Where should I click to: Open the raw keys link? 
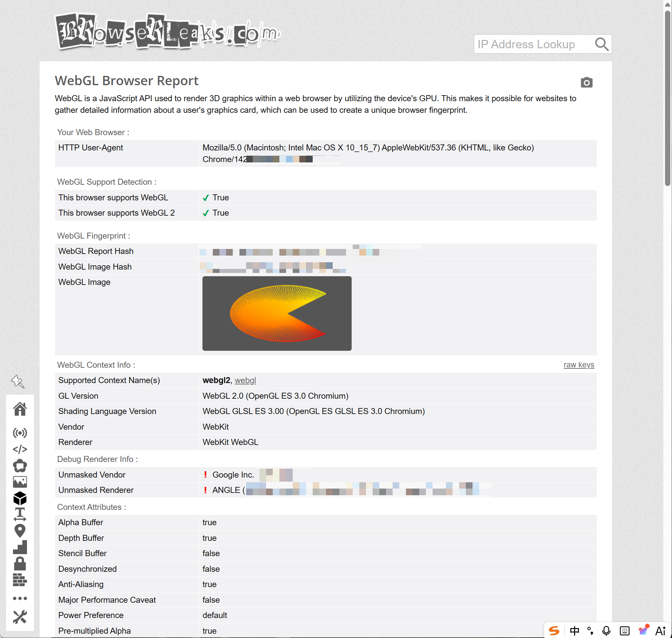pyautogui.click(x=579, y=365)
